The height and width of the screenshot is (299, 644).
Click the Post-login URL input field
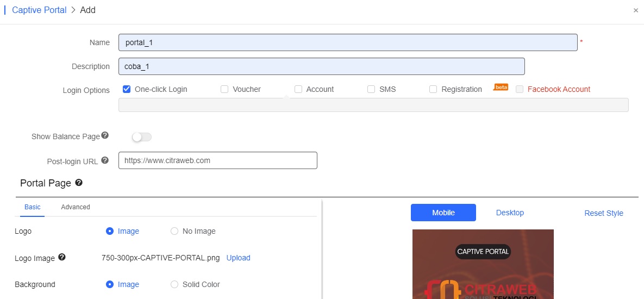click(217, 160)
